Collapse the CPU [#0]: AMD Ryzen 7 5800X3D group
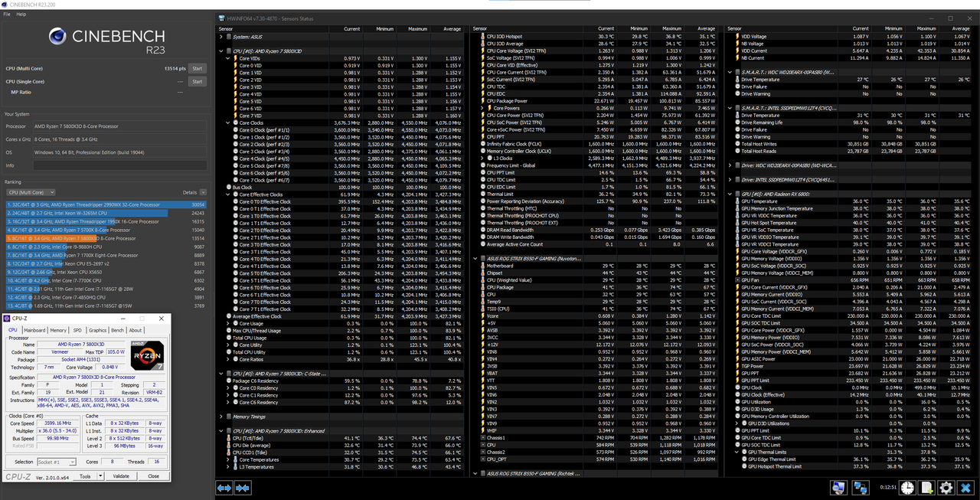Screen dimensions: 980x500 pos(221,51)
